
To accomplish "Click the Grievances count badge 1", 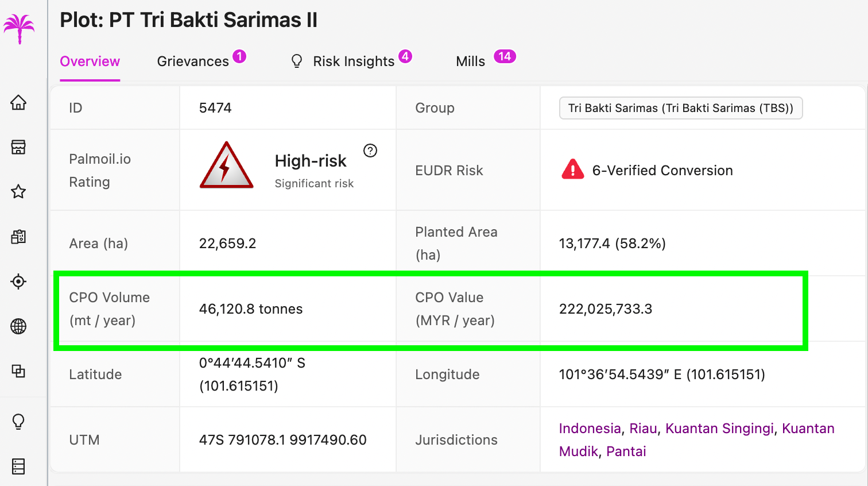I will tap(239, 56).
